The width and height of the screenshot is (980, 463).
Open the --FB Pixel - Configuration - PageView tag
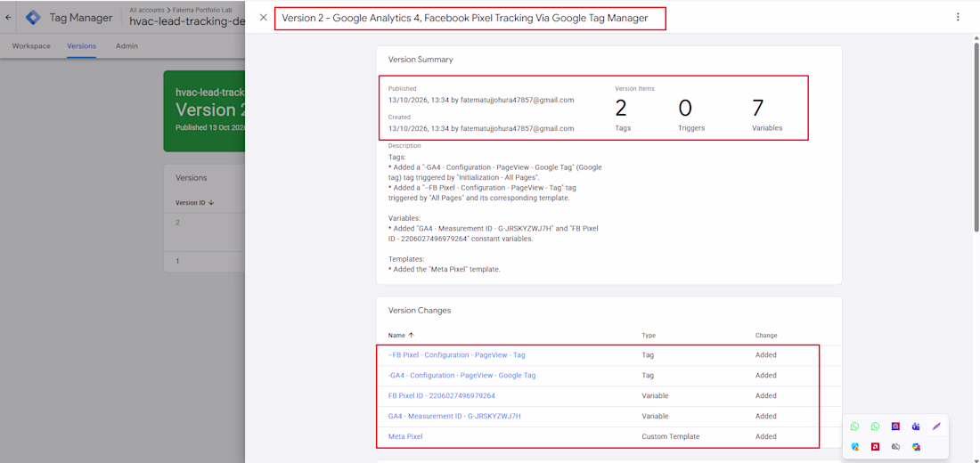pos(456,355)
